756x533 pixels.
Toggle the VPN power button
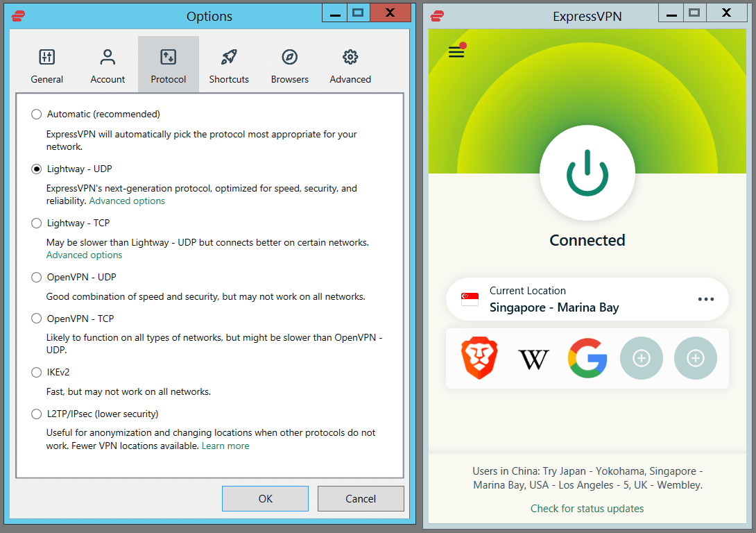[587, 173]
